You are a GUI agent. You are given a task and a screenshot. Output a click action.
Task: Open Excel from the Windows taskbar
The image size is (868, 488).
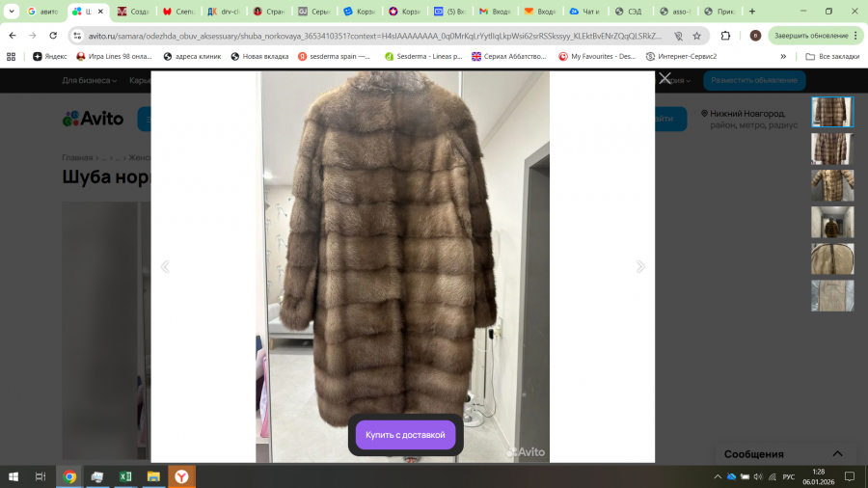pos(125,476)
